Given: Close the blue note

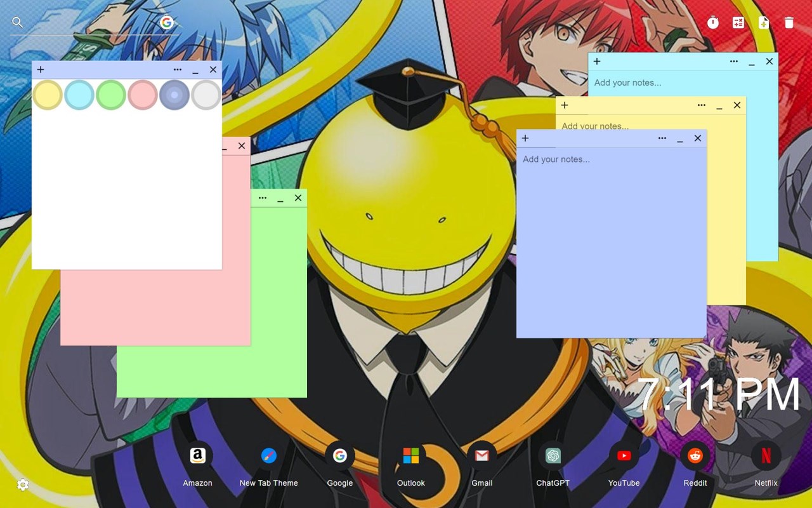Looking at the screenshot, I should pyautogui.click(x=698, y=138).
